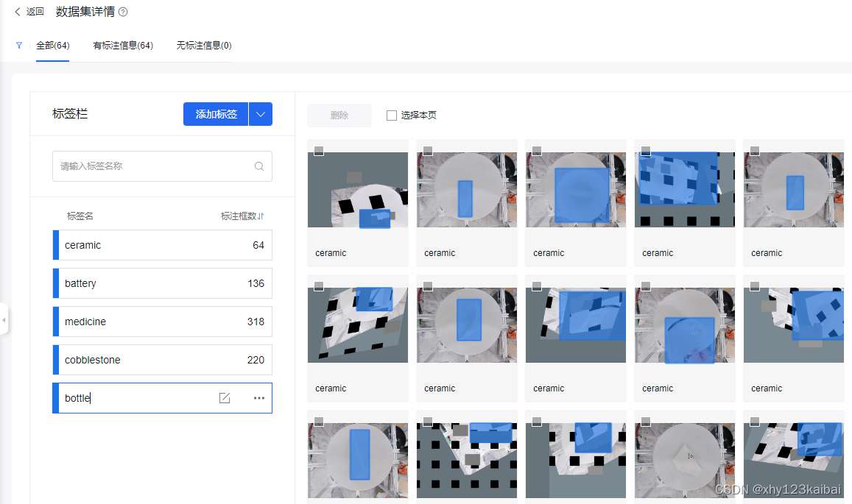Tick the 选择本页 checkbox

(391, 115)
